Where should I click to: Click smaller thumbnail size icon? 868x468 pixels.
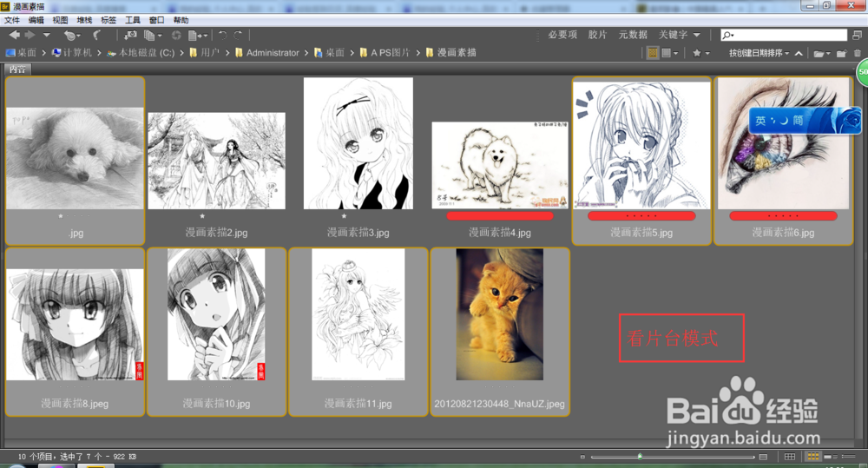[582, 457]
